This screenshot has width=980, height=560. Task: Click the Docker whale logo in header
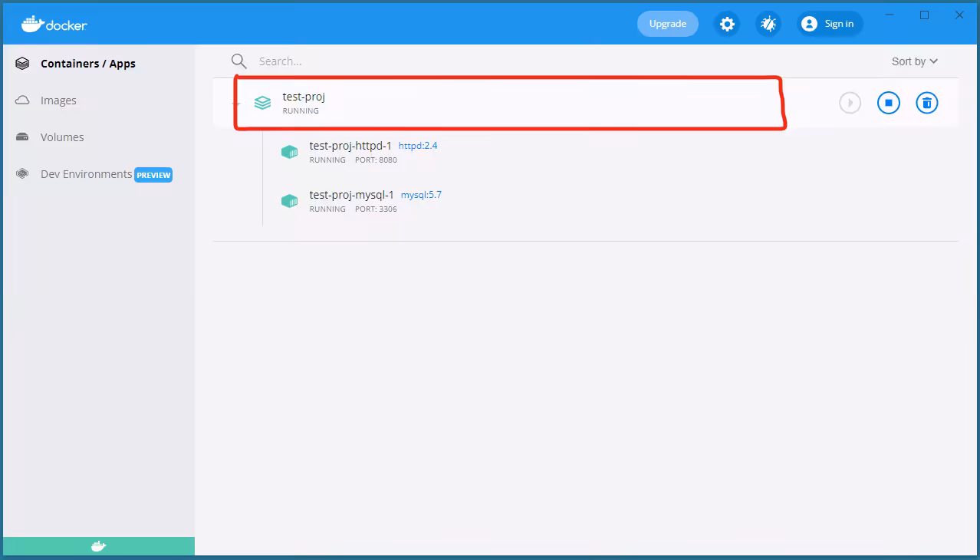(x=54, y=24)
